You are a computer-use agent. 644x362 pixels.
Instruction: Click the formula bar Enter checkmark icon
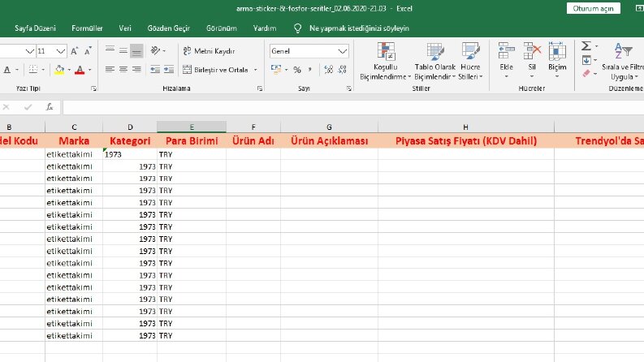click(x=28, y=107)
